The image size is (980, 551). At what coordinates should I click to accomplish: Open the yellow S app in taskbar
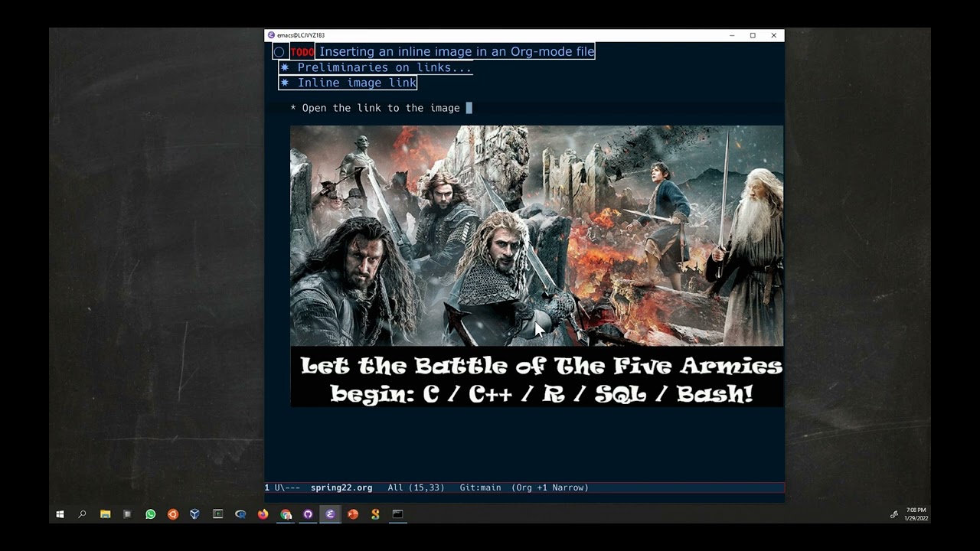(x=375, y=514)
